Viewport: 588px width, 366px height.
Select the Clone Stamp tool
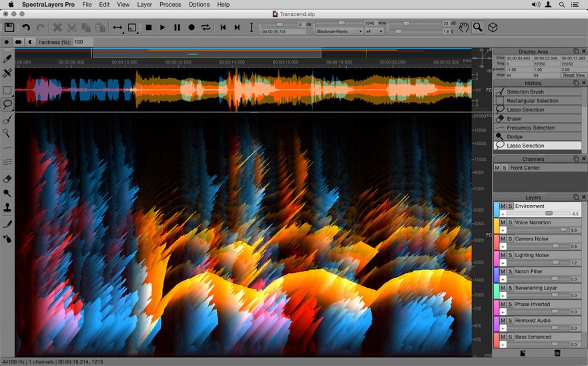coord(7,208)
